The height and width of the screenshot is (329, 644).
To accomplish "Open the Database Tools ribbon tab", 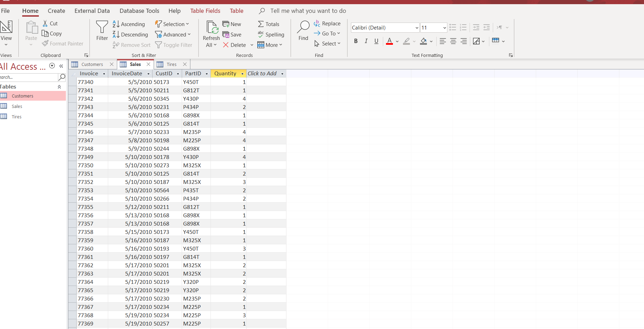I will (139, 11).
